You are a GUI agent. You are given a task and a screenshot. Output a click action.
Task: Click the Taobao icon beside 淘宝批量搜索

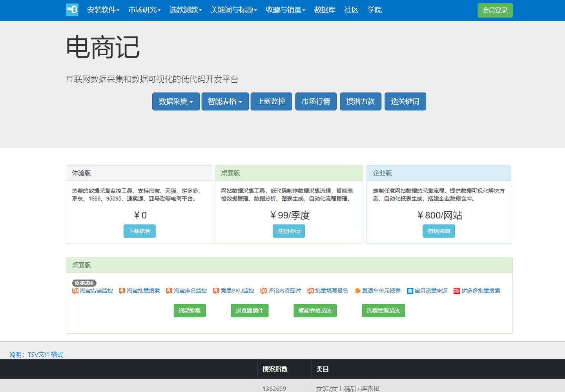coord(122,290)
